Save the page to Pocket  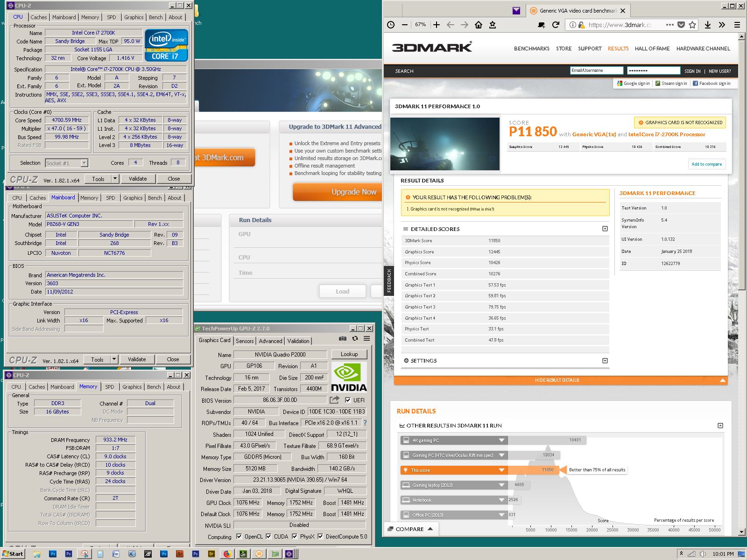681,25
